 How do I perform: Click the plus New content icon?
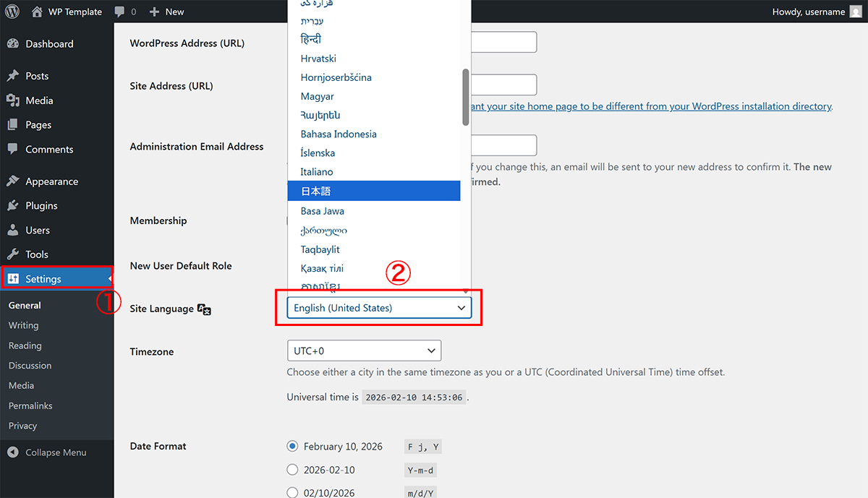pyautogui.click(x=154, y=12)
